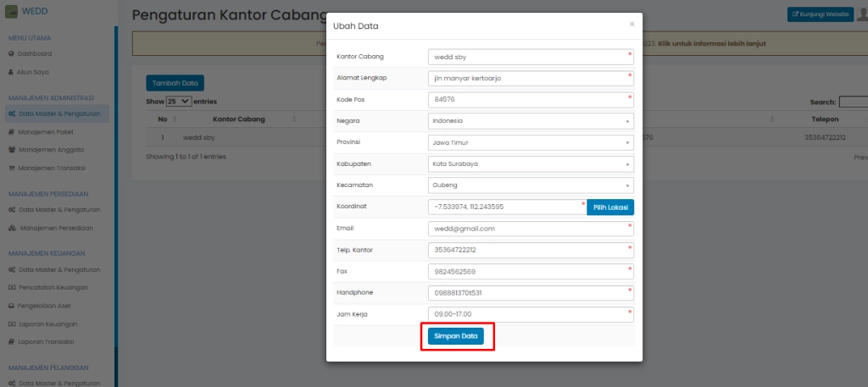Image resolution: width=868 pixels, height=387 pixels.
Task: Open the show entries count selector
Action: pyautogui.click(x=179, y=101)
